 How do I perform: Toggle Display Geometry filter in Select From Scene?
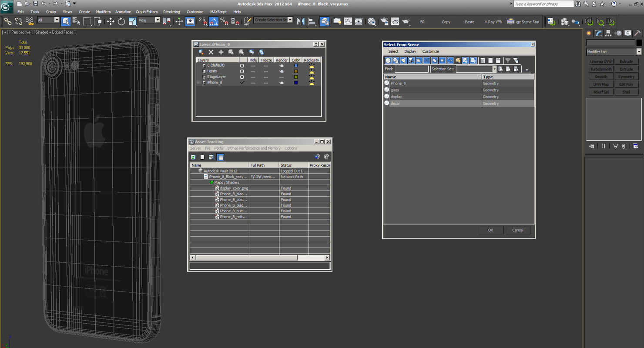pyautogui.click(x=388, y=60)
